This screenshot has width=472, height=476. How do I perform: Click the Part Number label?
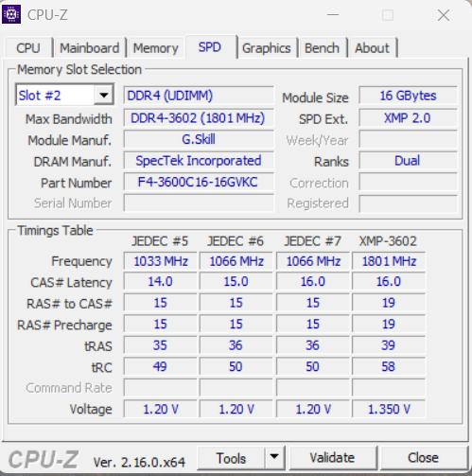point(77,183)
